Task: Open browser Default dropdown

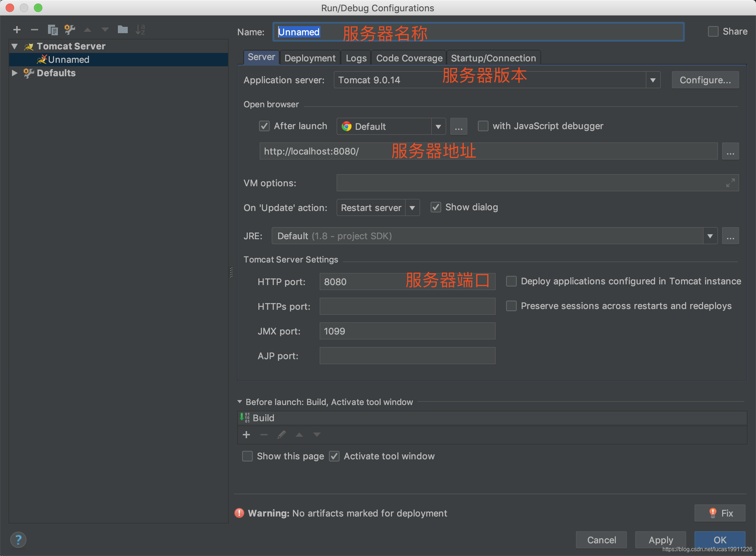Action: [438, 126]
